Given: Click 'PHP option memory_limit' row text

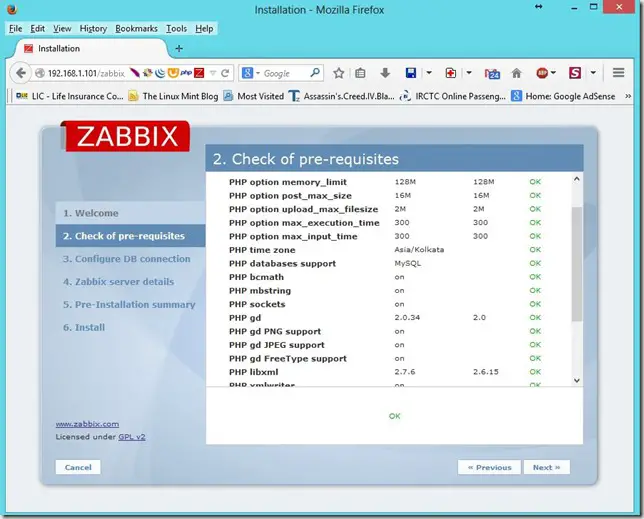Looking at the screenshot, I should coord(288,182).
